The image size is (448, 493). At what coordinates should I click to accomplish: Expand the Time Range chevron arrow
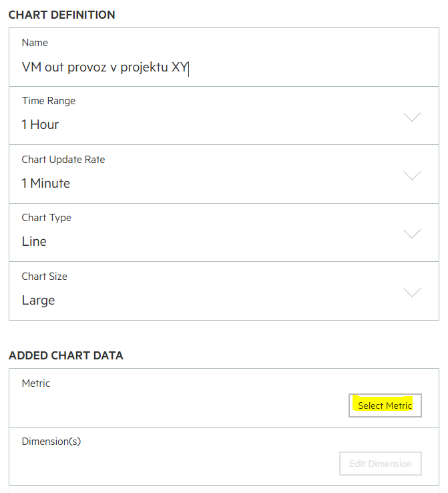pos(412,117)
